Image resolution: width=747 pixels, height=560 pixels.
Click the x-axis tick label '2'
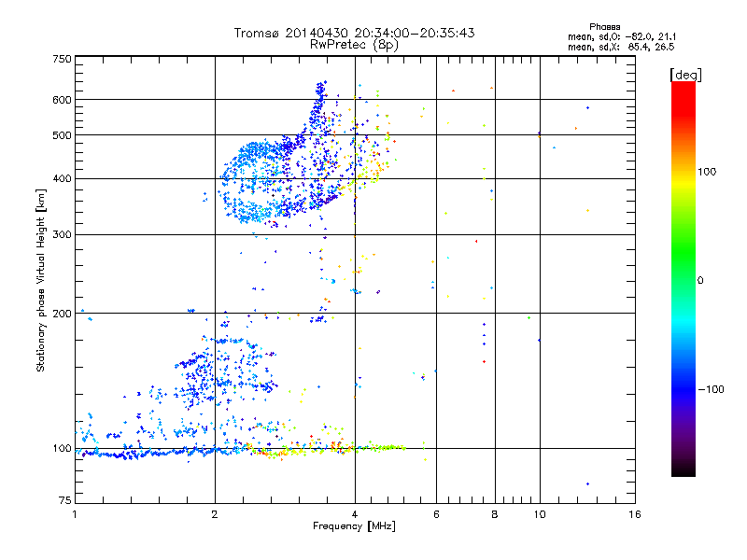pos(215,514)
